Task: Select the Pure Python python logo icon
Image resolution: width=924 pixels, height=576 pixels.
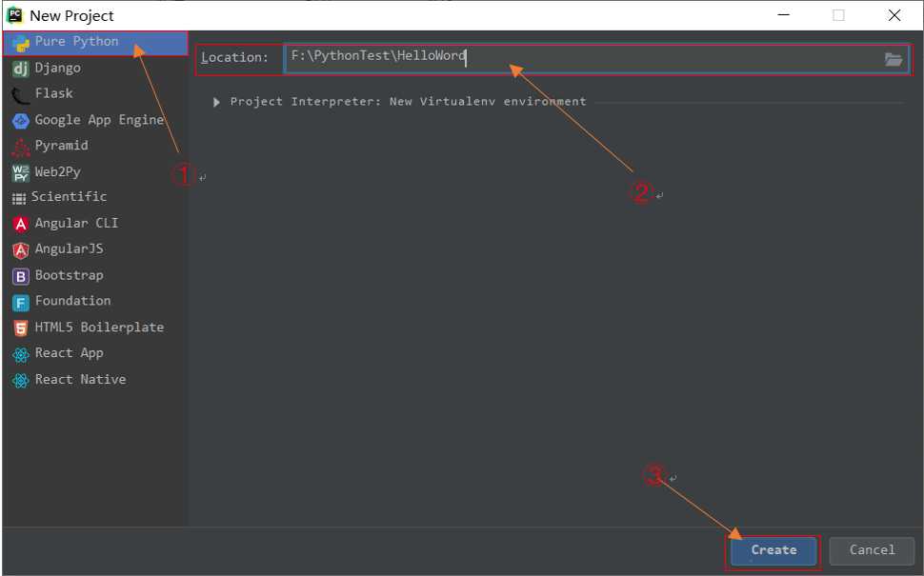Action: point(21,44)
